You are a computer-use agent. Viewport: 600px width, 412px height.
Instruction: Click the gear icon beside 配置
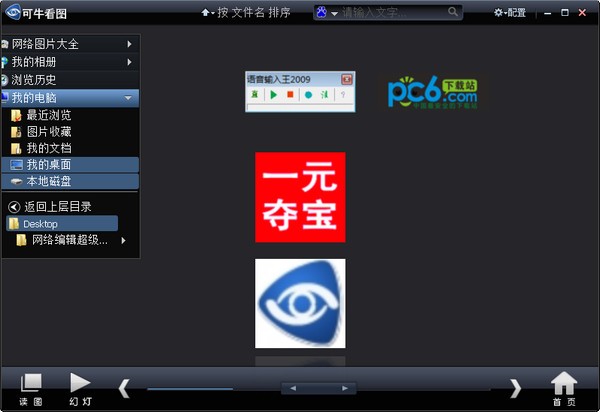click(498, 13)
